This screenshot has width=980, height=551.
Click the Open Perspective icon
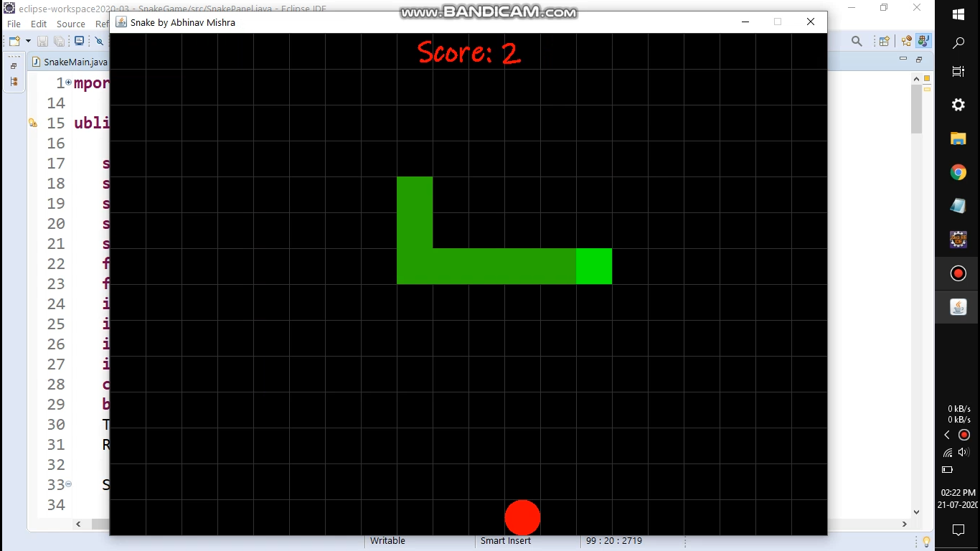[884, 41]
